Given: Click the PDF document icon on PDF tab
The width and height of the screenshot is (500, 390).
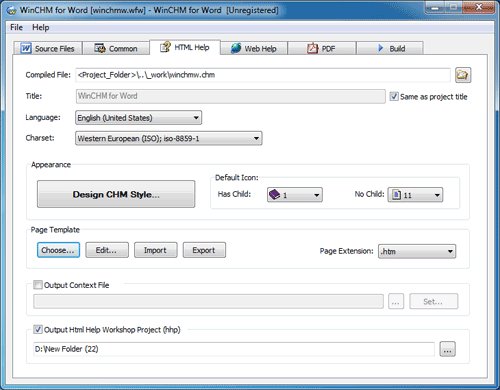Looking at the screenshot, I should [x=312, y=48].
